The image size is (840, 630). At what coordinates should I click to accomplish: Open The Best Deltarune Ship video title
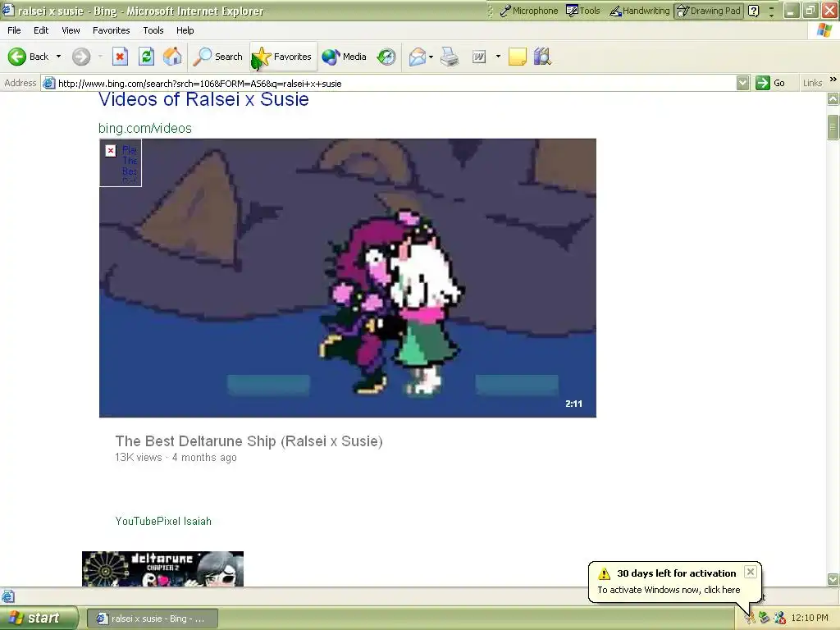click(x=249, y=441)
